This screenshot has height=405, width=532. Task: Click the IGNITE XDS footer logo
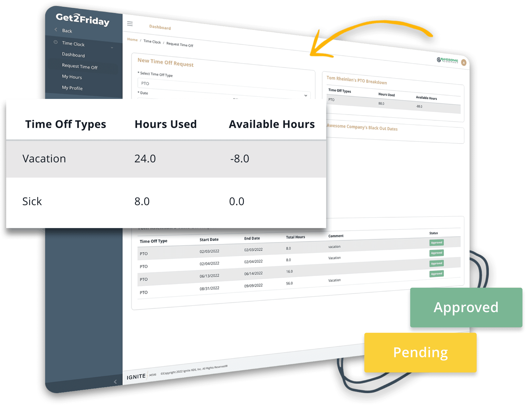[x=141, y=376]
